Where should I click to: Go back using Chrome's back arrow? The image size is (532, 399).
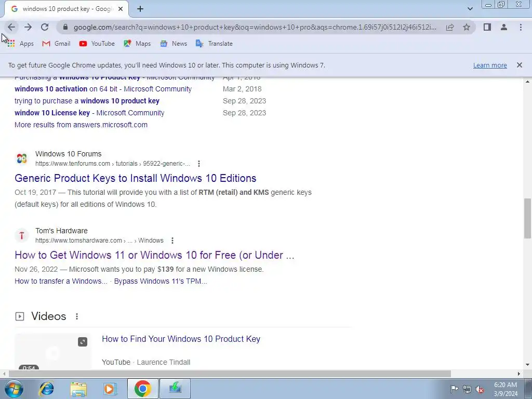pyautogui.click(x=11, y=27)
